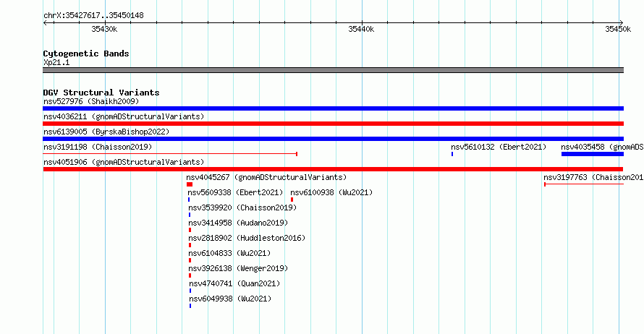Click the nsv527976 (Shaikh2009) variant label
Viewport: 644px width, 334px height.
91,101
